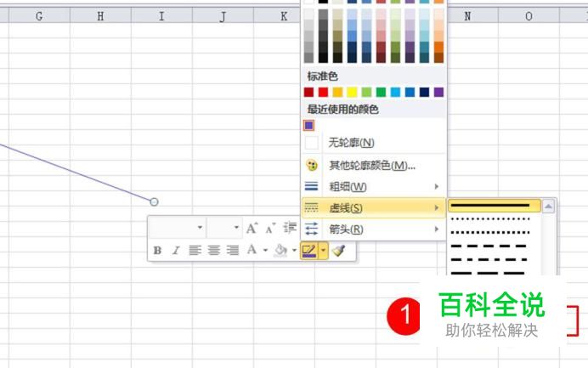Select column H header
The image size is (588, 368).
coord(100,16)
